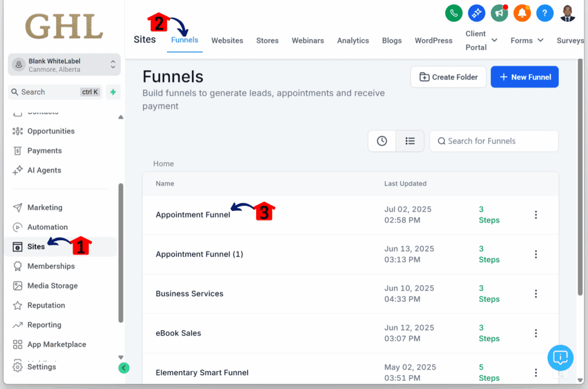
Task: Collapse sidebar with green arrow button
Action: [124, 368]
